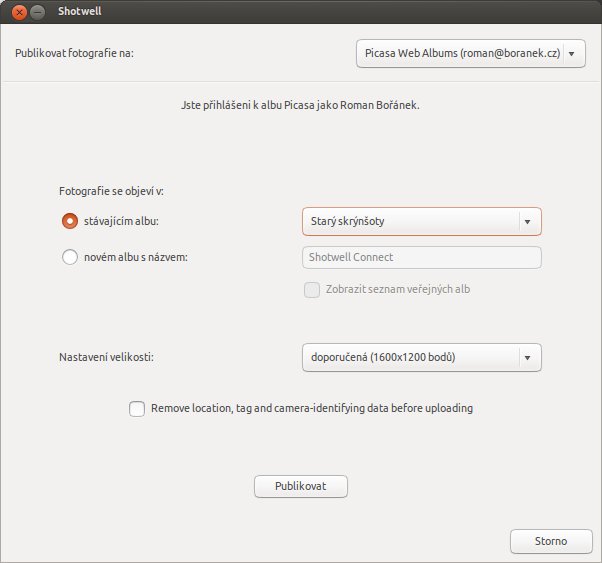Open the Picasa Web Albums service dropdown

(471, 53)
